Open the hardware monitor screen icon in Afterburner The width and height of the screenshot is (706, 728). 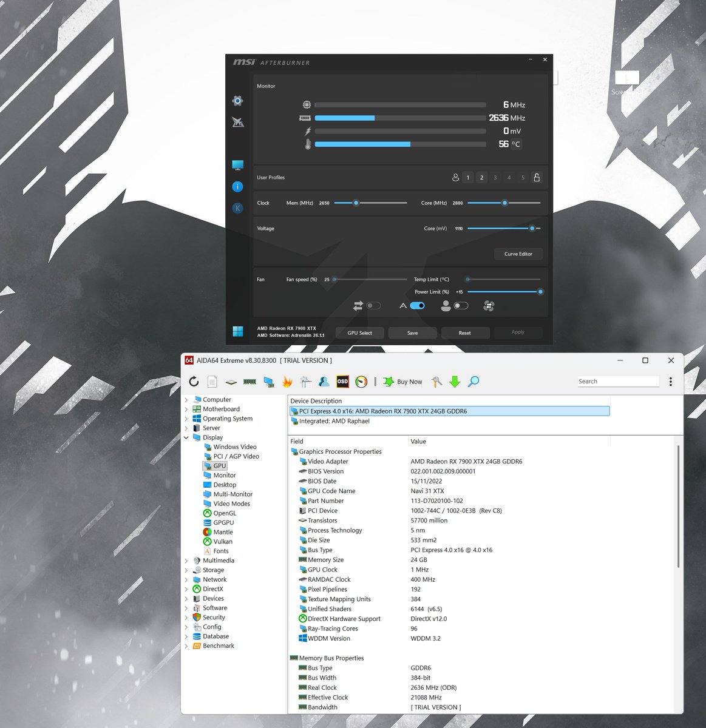click(237, 165)
